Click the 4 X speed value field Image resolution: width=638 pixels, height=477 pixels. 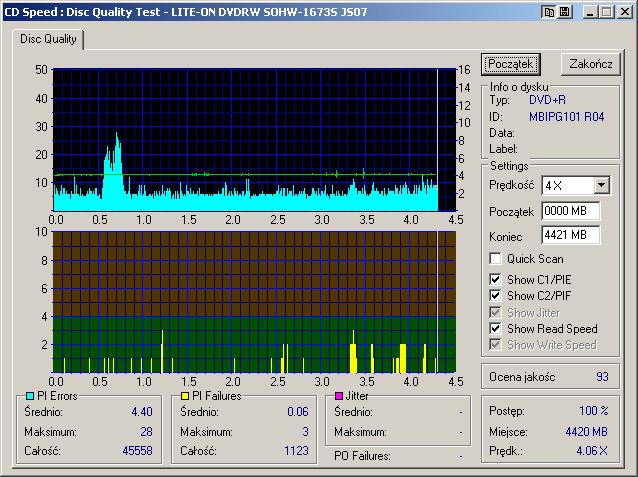tap(568, 186)
